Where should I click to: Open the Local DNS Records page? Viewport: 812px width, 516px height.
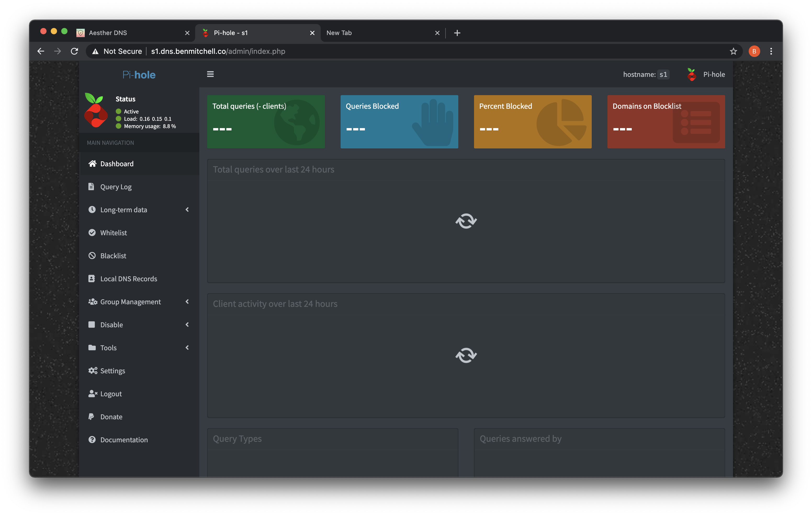point(139,278)
